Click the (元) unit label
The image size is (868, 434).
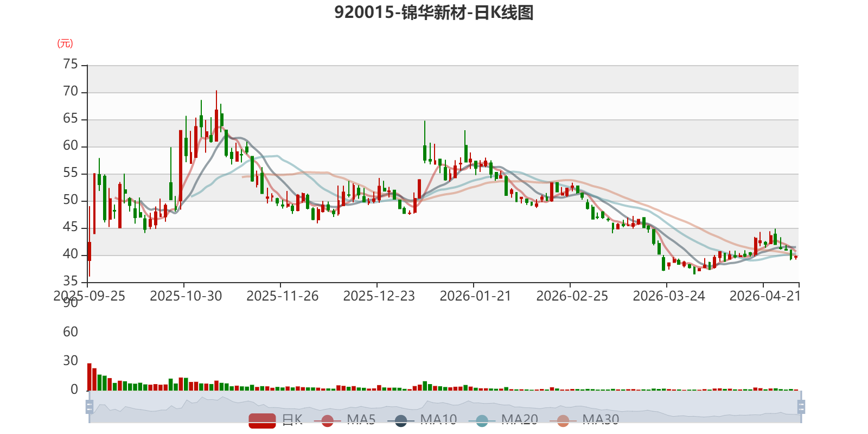pos(65,43)
